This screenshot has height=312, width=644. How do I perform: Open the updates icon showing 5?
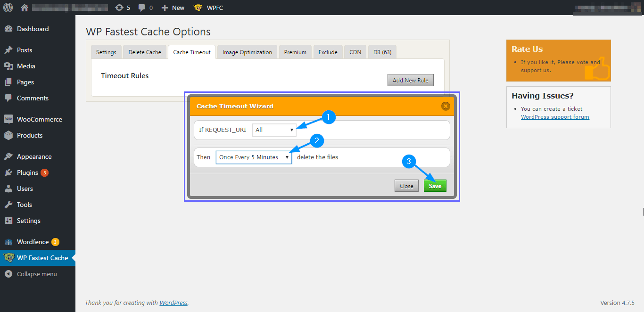click(119, 8)
